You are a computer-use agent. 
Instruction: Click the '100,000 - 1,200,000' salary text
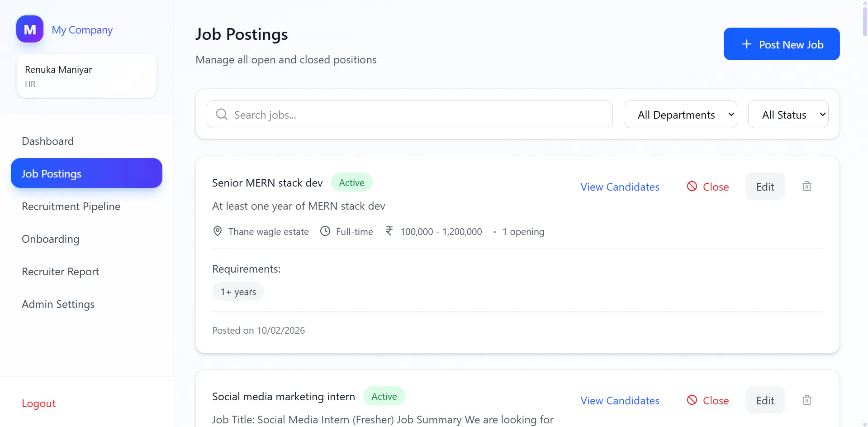point(441,231)
